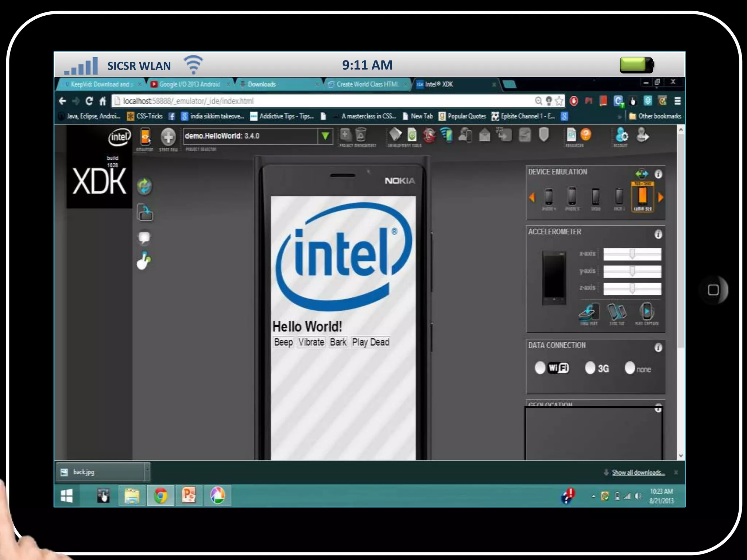Image resolution: width=747 pixels, height=560 pixels.
Task: Click the Start New project plus icon
Action: (x=168, y=137)
